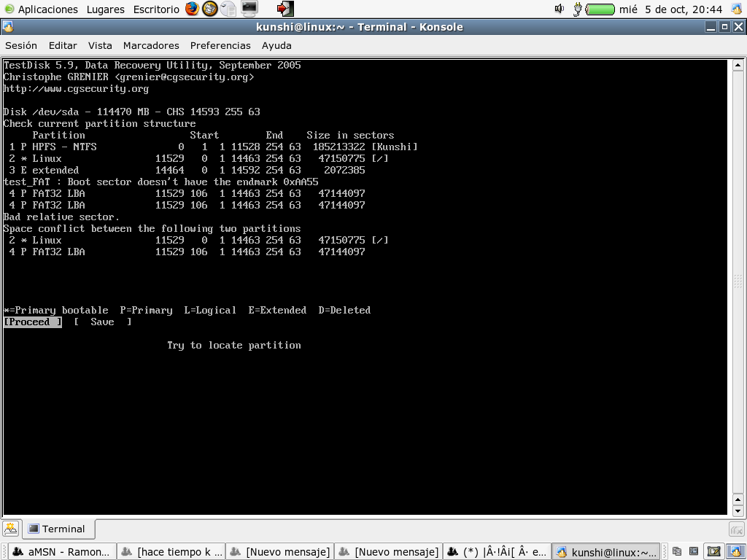This screenshot has width=747, height=560.
Task: Minimize the Konsole window
Action: (711, 27)
